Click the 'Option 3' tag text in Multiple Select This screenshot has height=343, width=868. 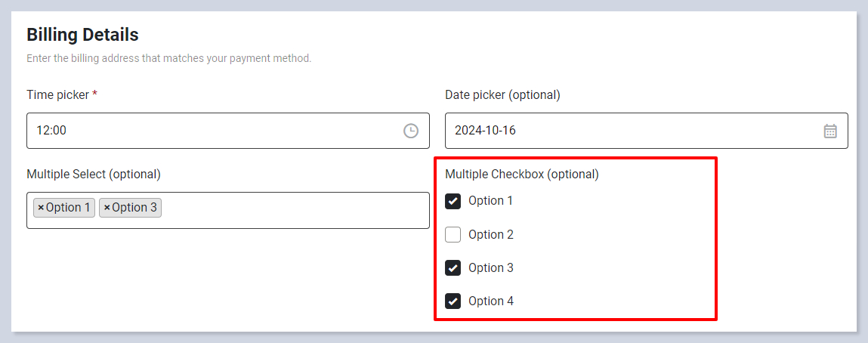[x=134, y=208]
